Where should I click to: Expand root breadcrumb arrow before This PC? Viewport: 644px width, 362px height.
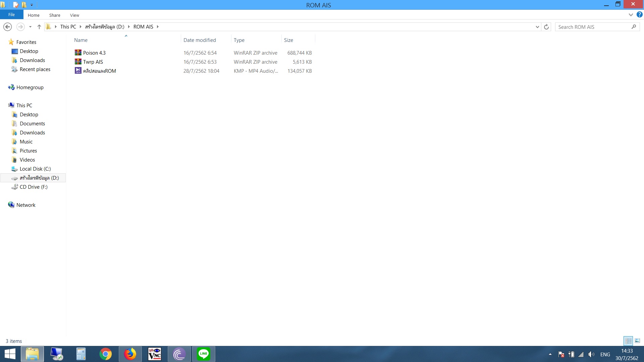pyautogui.click(x=56, y=27)
